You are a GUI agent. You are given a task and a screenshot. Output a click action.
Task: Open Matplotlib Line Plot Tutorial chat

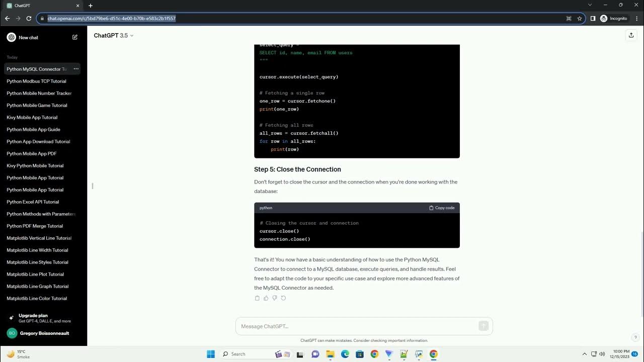tap(42, 274)
